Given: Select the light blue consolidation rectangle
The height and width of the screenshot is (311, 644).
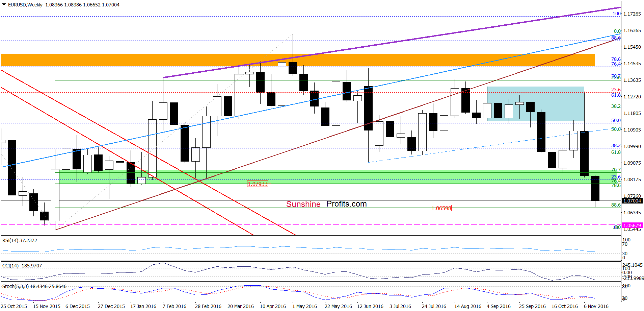Looking at the screenshot, I should [x=536, y=104].
